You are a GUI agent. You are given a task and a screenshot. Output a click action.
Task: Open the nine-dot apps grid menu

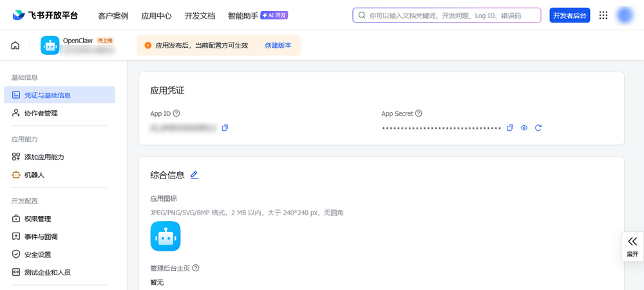[x=603, y=15]
